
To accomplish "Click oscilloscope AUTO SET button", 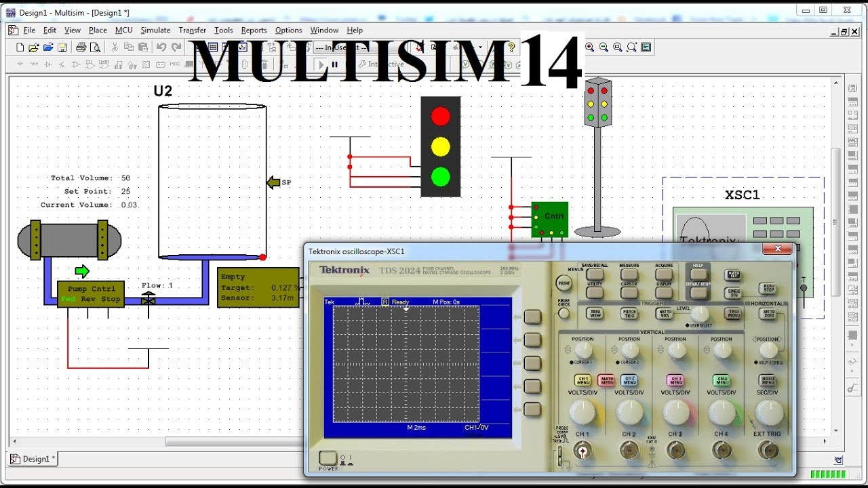I will (x=732, y=274).
